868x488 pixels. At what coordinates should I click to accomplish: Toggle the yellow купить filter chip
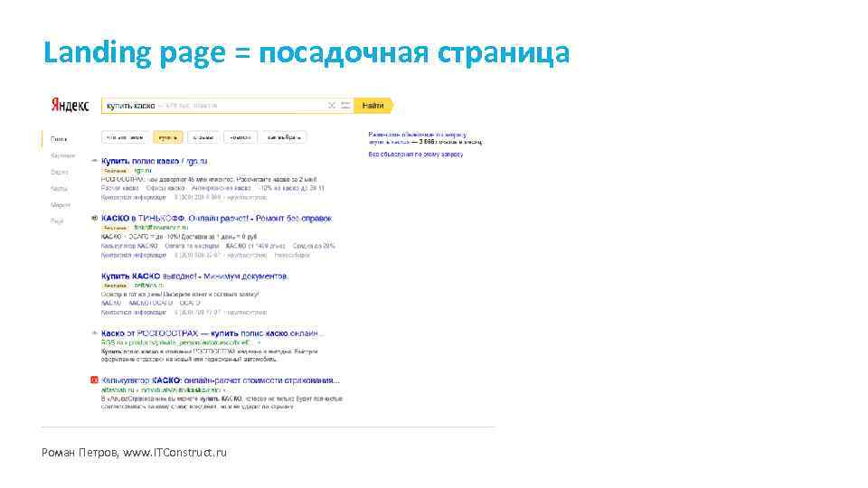168,137
